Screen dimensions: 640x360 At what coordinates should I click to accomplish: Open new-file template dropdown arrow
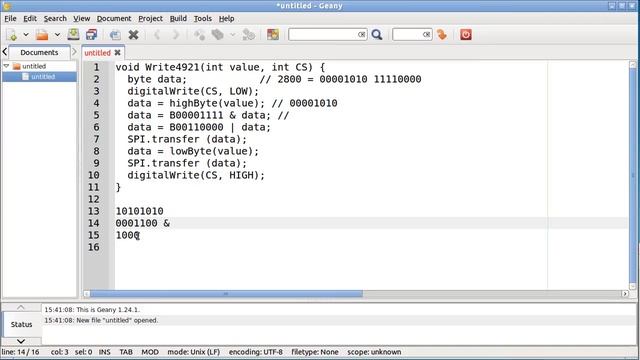(x=26, y=35)
